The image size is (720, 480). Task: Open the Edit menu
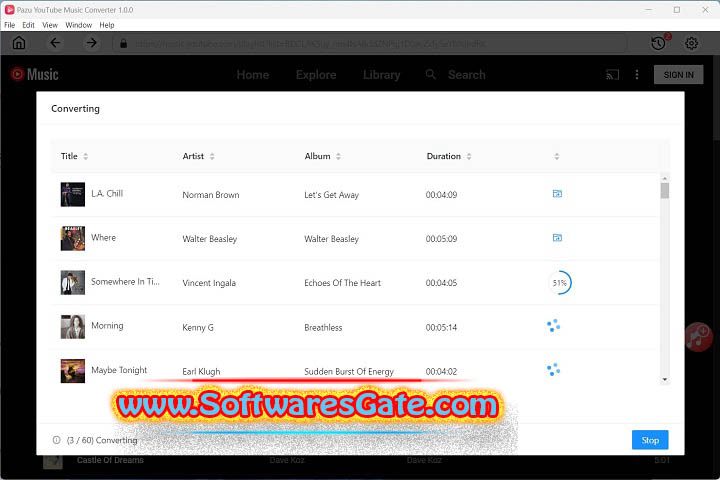(x=28, y=25)
